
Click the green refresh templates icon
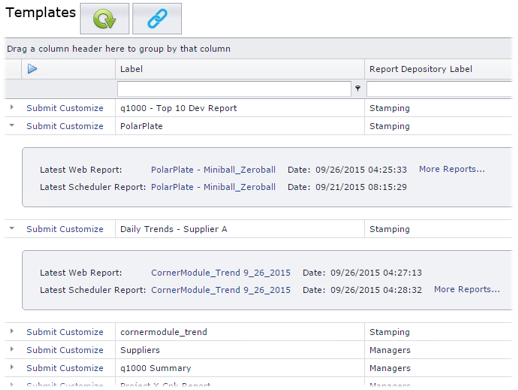point(104,19)
